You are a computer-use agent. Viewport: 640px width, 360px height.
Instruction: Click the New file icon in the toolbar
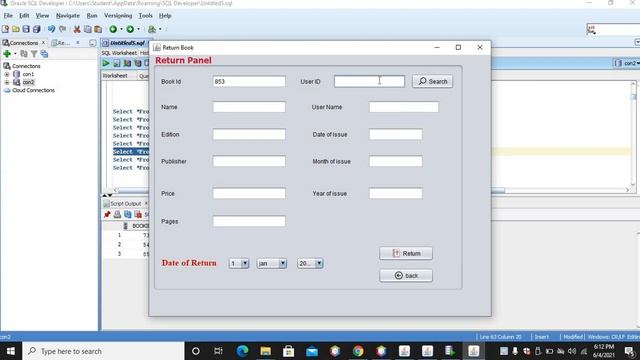click(5, 29)
